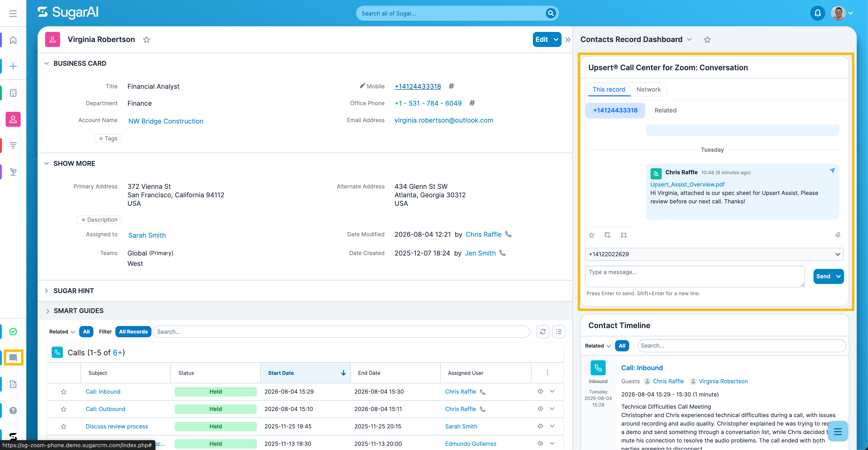Click the Type a message text box
The width and height of the screenshot is (868, 450).
pos(695,276)
